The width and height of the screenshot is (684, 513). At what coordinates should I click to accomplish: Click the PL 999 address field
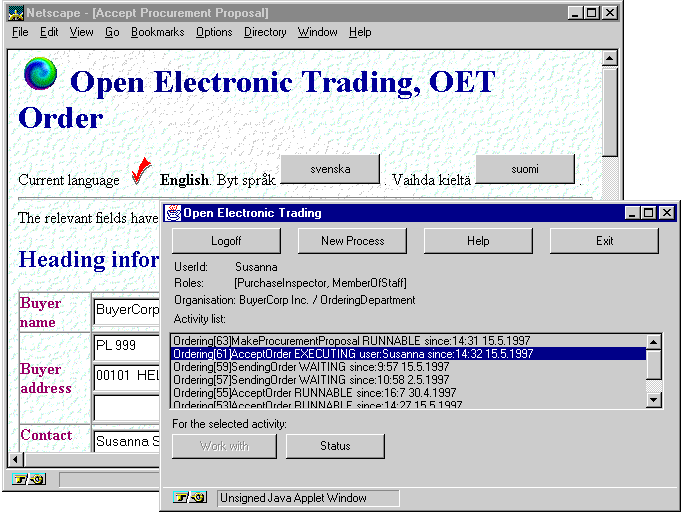click(x=127, y=347)
